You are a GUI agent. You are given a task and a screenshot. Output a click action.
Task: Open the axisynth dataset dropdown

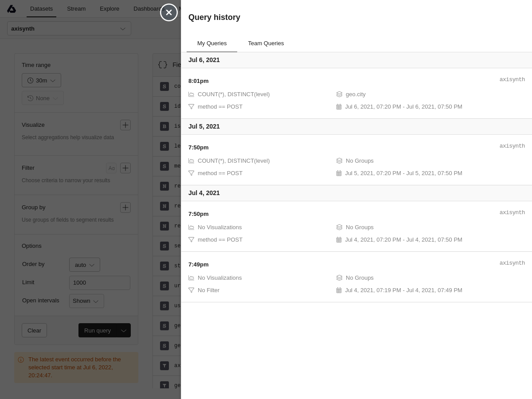pyautogui.click(x=69, y=29)
